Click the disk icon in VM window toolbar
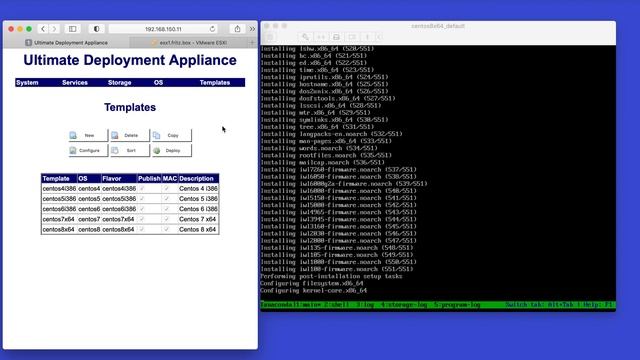This screenshot has height=360, width=640. [x=336, y=37]
